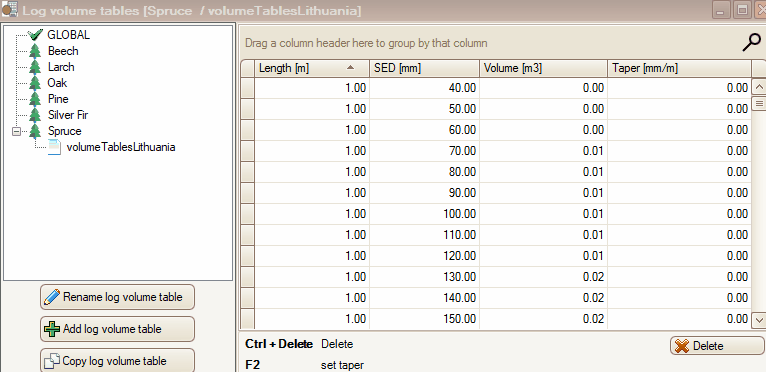Click the scrollbar up arrow
Screen dimensions: 766x372
coord(759,88)
